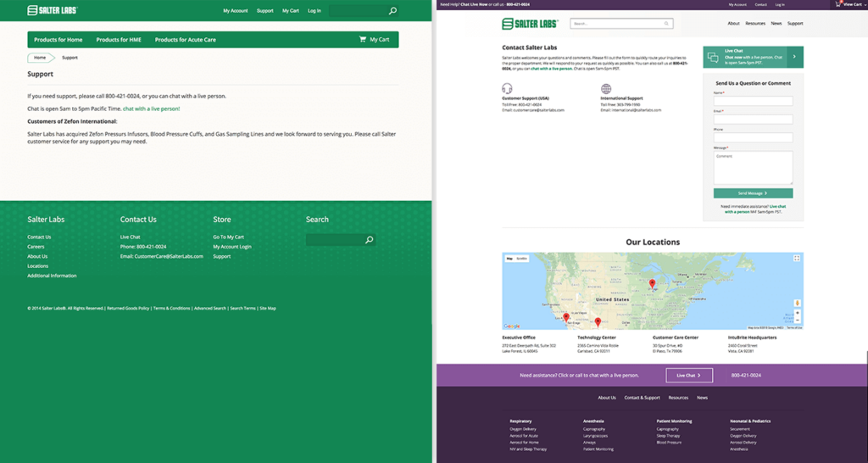Open Support in new site's top navigation
868x463 pixels.
point(795,23)
